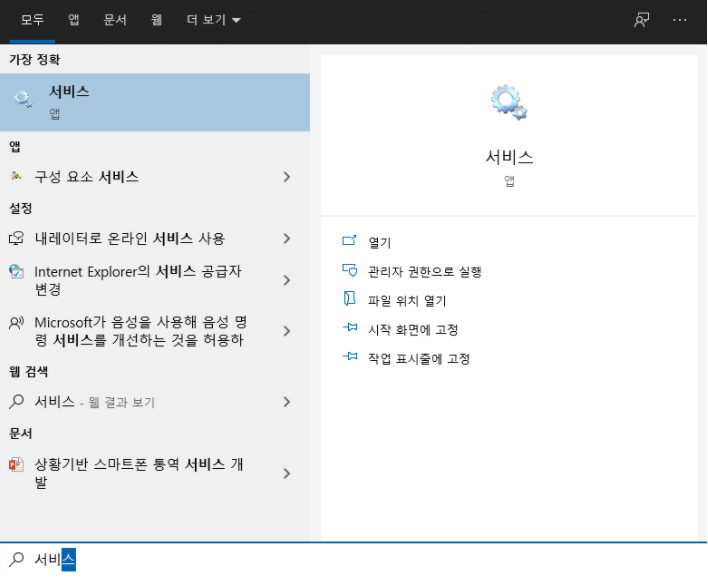Click the PowerPoint file icon
Viewport: 708px width, 581px height.
point(16,464)
